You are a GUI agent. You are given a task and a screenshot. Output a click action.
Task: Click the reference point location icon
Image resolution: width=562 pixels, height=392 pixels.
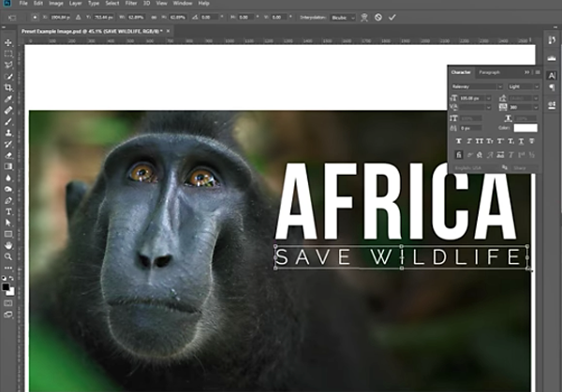(35, 17)
